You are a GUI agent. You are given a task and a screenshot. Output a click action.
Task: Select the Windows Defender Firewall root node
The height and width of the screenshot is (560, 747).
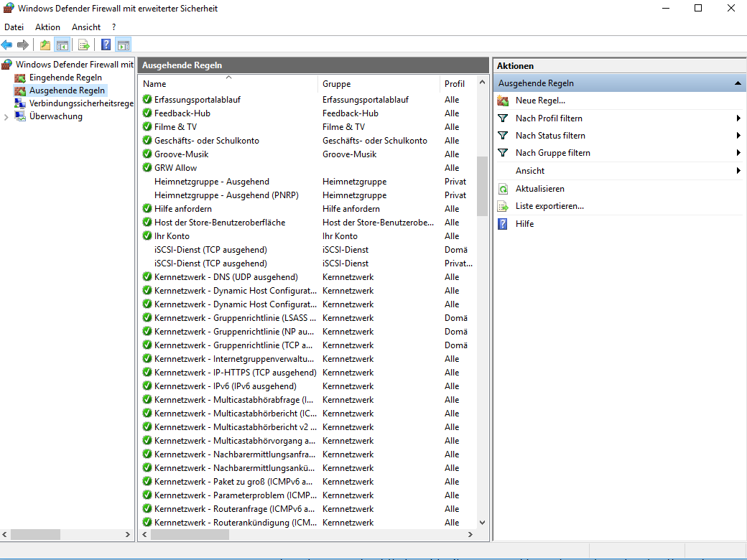point(74,65)
